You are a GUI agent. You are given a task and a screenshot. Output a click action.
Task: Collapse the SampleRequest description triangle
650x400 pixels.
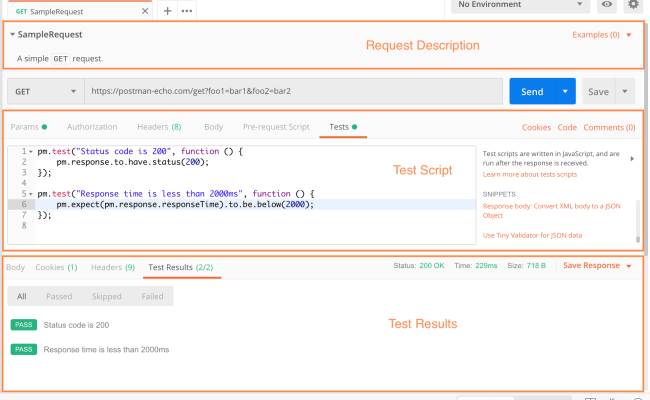(12, 34)
